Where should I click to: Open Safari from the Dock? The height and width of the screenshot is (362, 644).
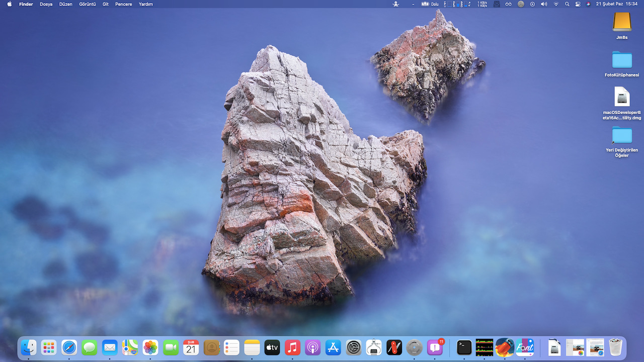[69, 347]
